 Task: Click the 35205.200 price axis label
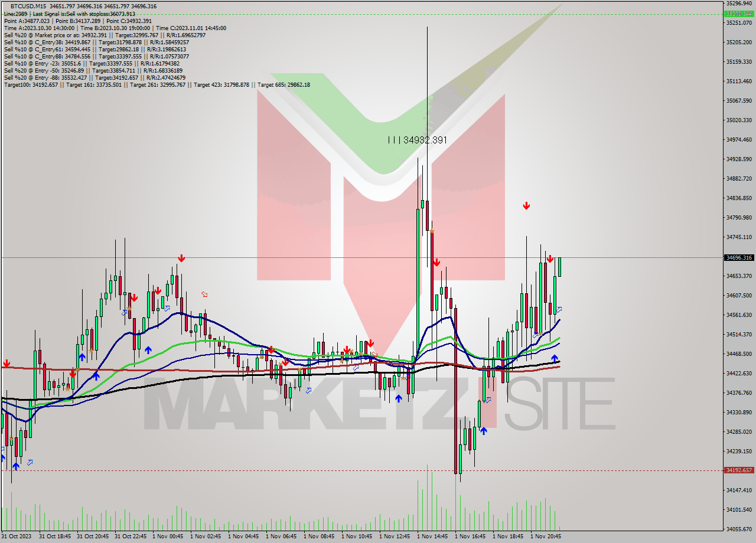pyautogui.click(x=739, y=42)
